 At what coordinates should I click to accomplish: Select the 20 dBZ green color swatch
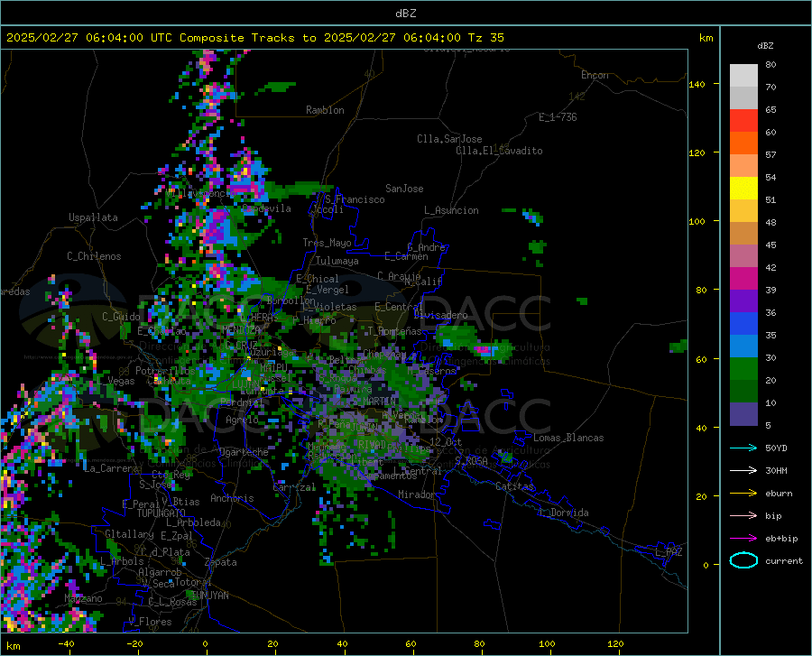click(743, 368)
